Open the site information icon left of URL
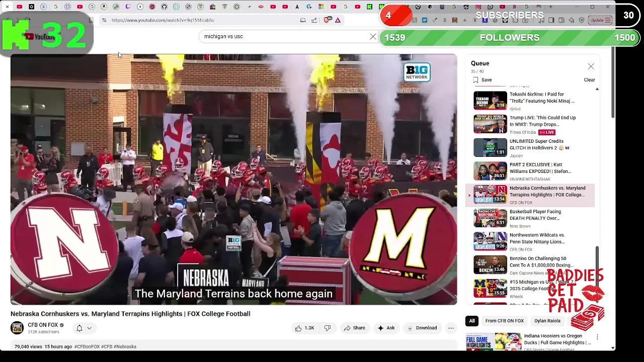This screenshot has width=644, height=362. coord(104,20)
